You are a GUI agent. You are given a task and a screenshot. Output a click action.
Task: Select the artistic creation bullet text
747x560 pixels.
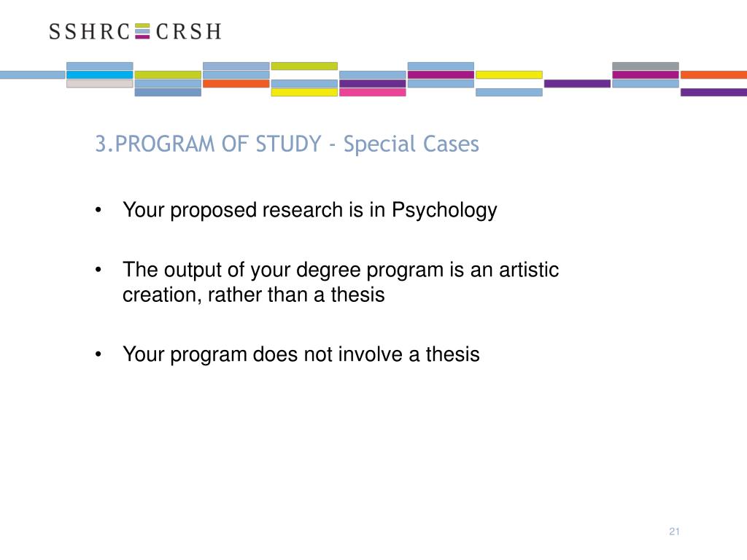(341, 282)
